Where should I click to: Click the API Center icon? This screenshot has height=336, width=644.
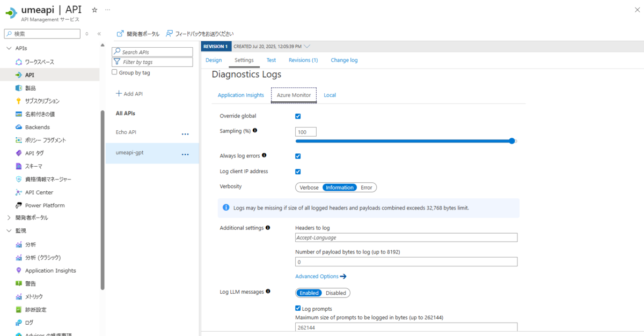click(x=19, y=192)
